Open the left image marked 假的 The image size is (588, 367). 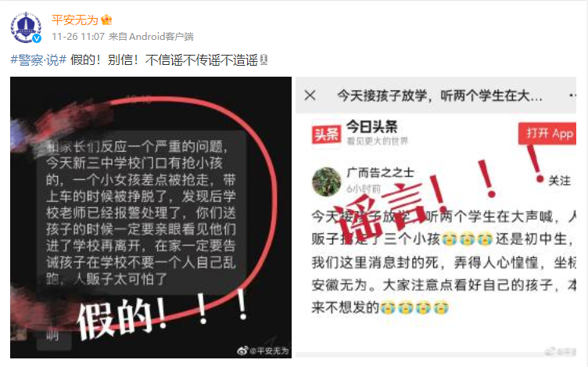[x=151, y=218]
